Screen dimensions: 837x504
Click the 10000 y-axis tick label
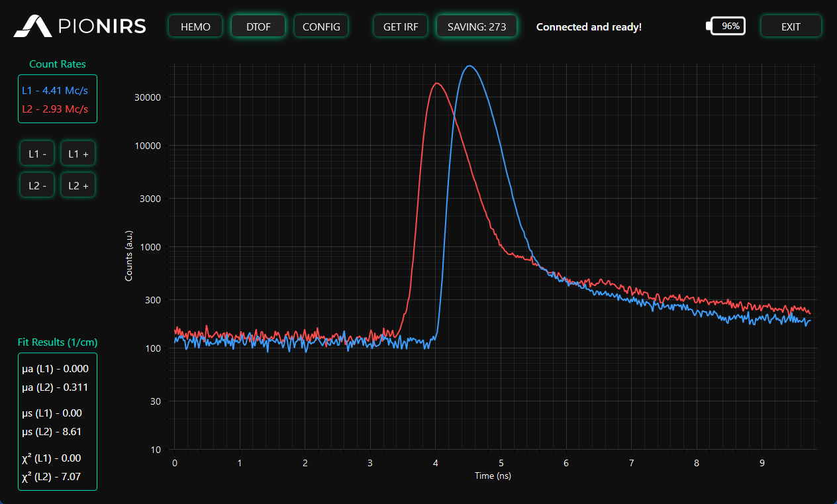[x=148, y=146]
